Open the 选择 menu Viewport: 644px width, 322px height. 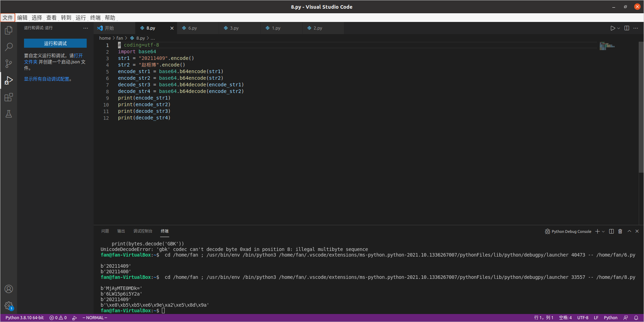coord(37,18)
